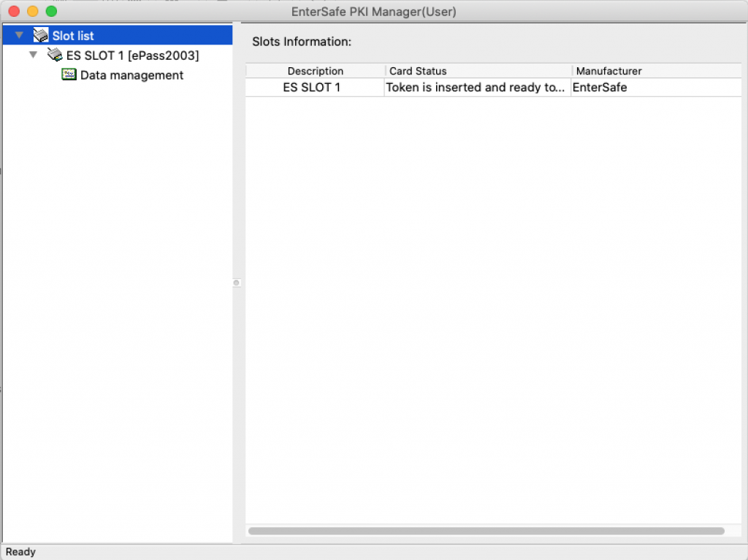Image resolution: width=748 pixels, height=560 pixels.
Task: Click 'Token is inserted and ready to...' cell
Action: (478, 88)
